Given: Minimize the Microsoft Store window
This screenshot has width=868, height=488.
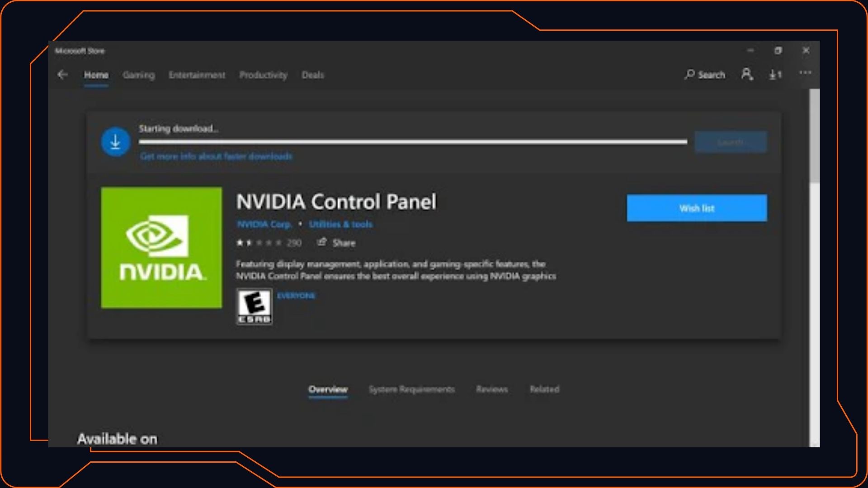Looking at the screenshot, I should [x=750, y=51].
